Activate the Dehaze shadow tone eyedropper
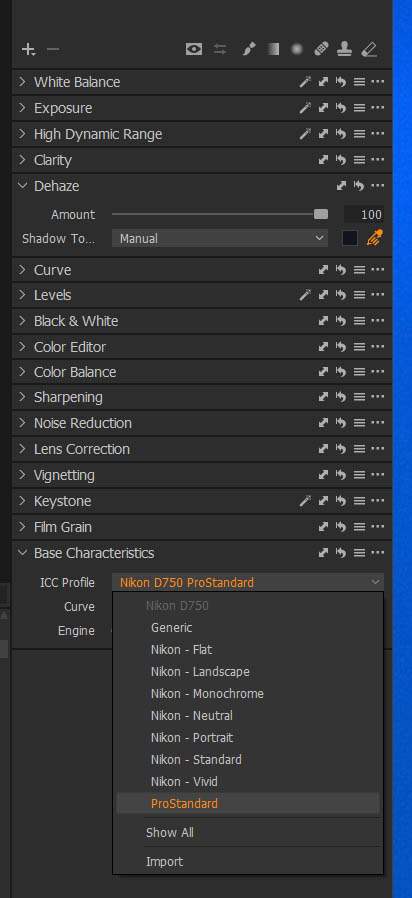Viewport: 412px width, 898px height. 375,238
